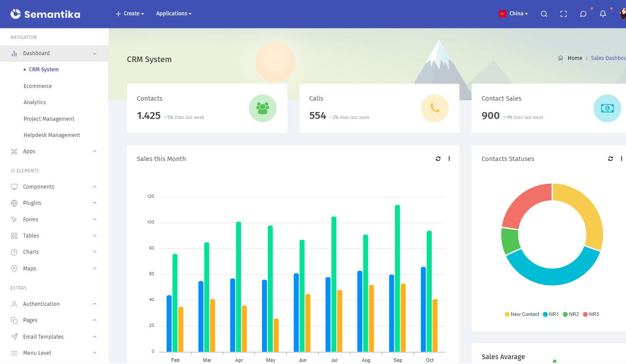
Task: Expand the Charts menu chevron
Action: (94, 252)
